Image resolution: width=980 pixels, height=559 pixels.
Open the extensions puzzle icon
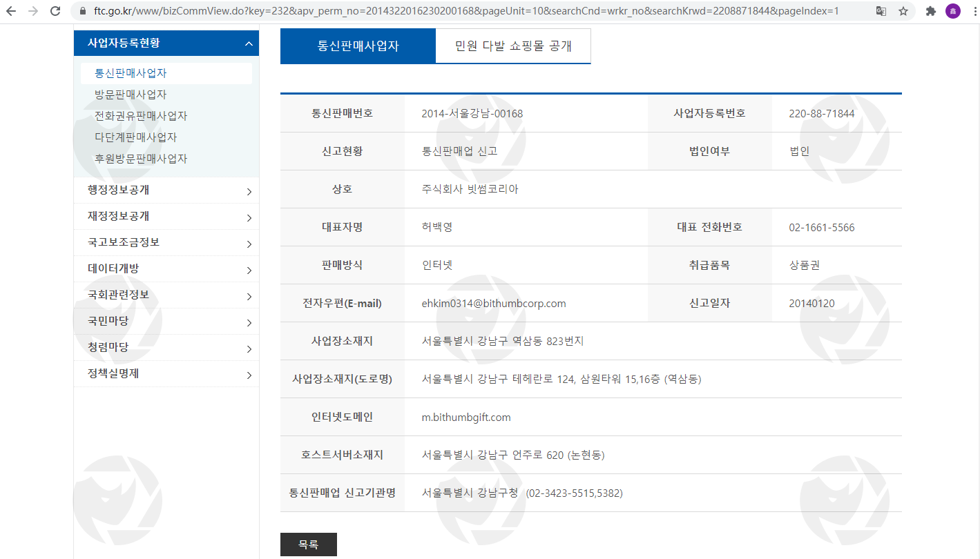pos(931,11)
